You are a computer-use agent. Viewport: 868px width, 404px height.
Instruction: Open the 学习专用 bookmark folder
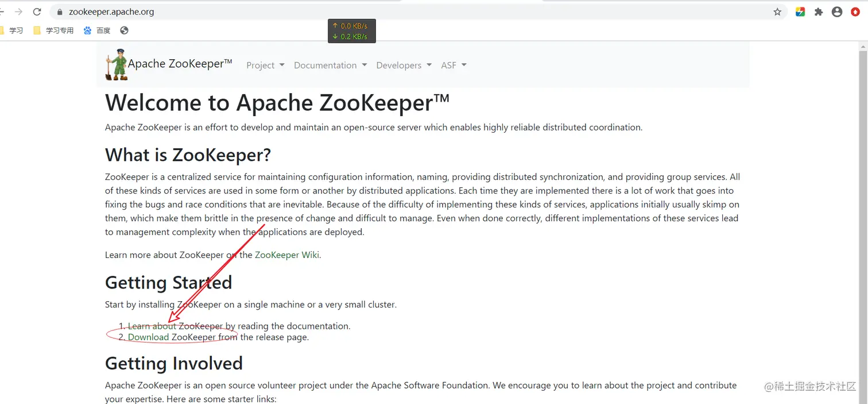tap(53, 30)
